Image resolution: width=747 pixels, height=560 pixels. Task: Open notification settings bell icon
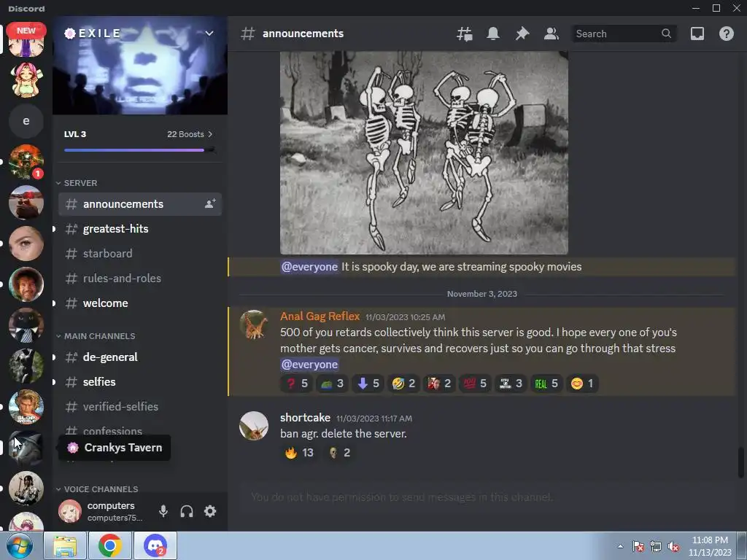pyautogui.click(x=493, y=34)
